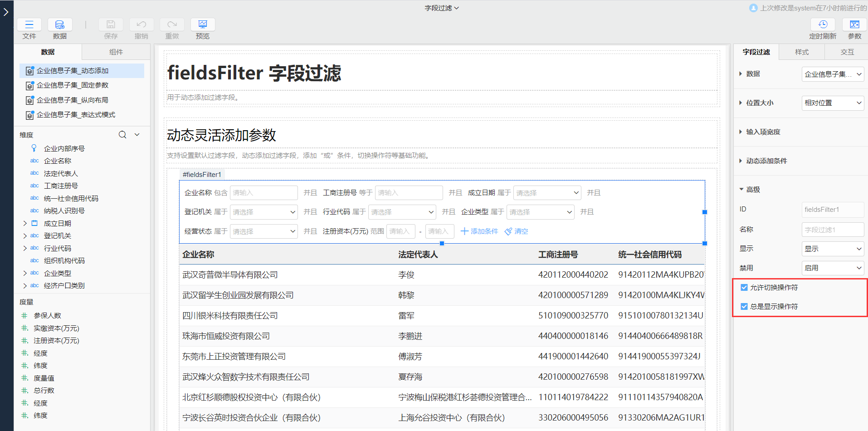Open the 位置大小 dropdown showing 相对位置
The height and width of the screenshot is (431, 868).
[x=833, y=103]
